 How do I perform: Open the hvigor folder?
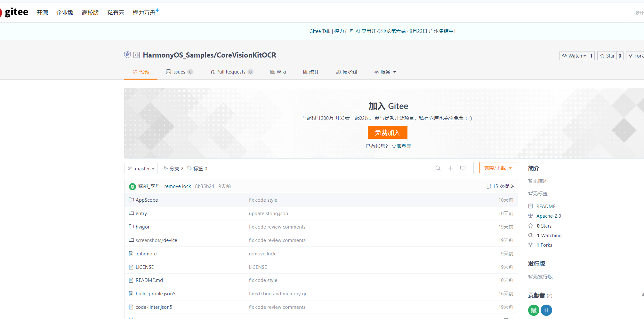(142, 227)
